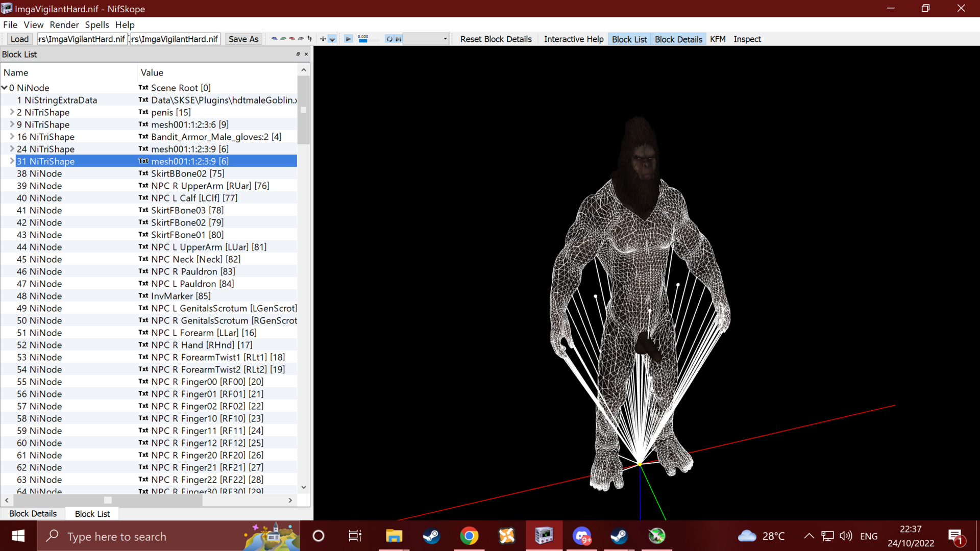Open the Render menu
The image size is (980, 551).
(64, 24)
